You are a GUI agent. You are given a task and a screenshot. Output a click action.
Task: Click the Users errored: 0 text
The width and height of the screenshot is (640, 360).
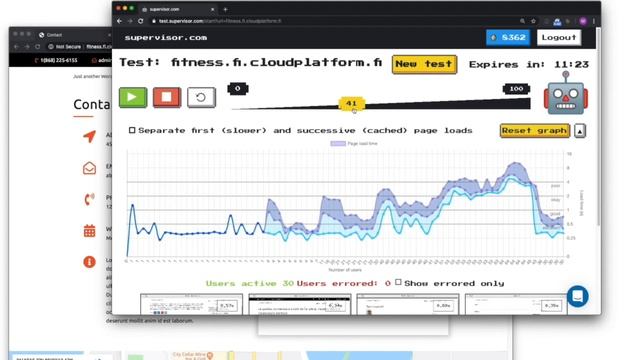coord(344,283)
